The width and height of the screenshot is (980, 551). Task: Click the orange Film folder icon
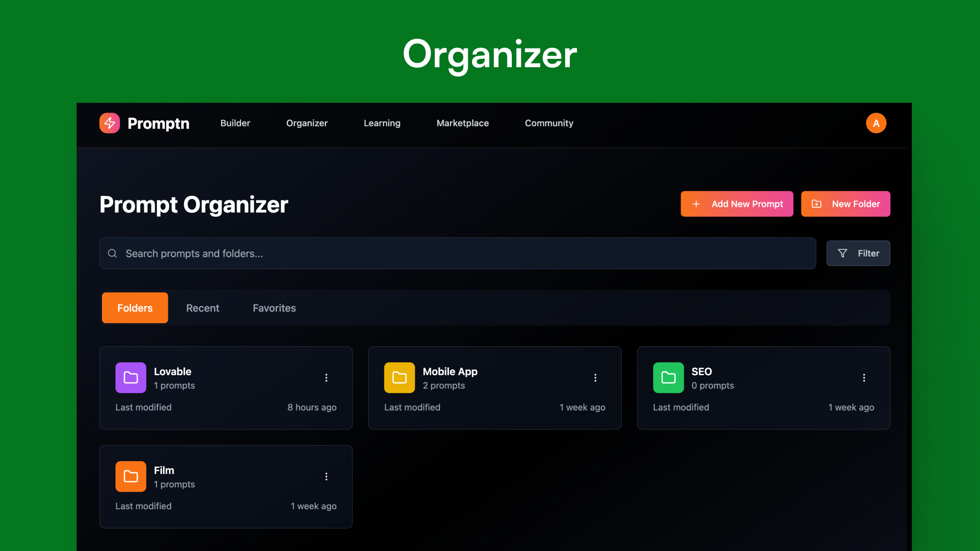[x=131, y=476]
